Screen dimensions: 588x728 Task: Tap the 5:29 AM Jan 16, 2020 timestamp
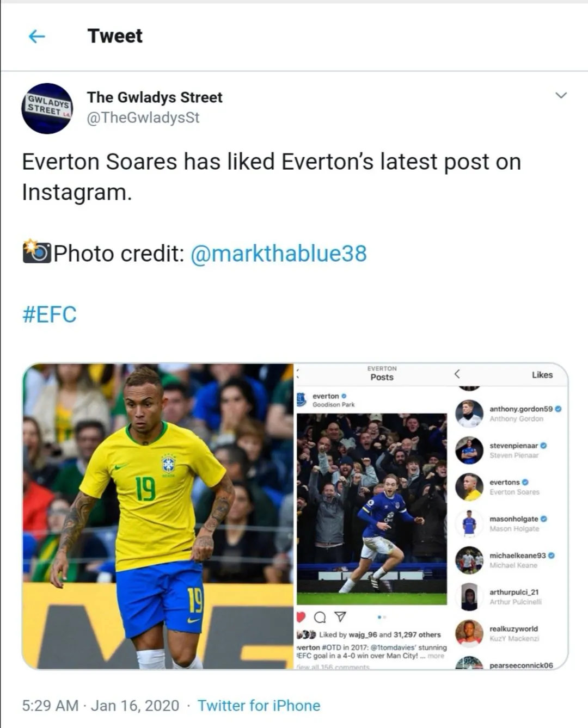(101, 706)
